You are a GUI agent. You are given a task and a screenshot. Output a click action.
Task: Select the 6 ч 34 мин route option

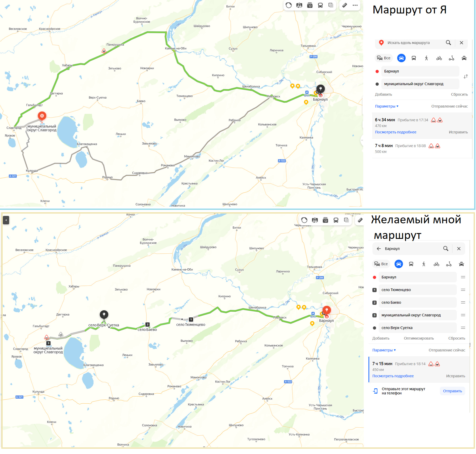pyautogui.click(x=422, y=126)
